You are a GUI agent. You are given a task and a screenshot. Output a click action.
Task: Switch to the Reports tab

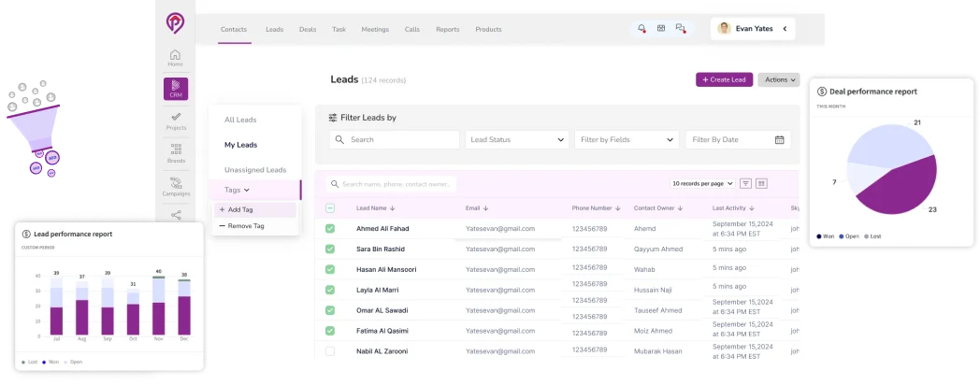pos(448,29)
